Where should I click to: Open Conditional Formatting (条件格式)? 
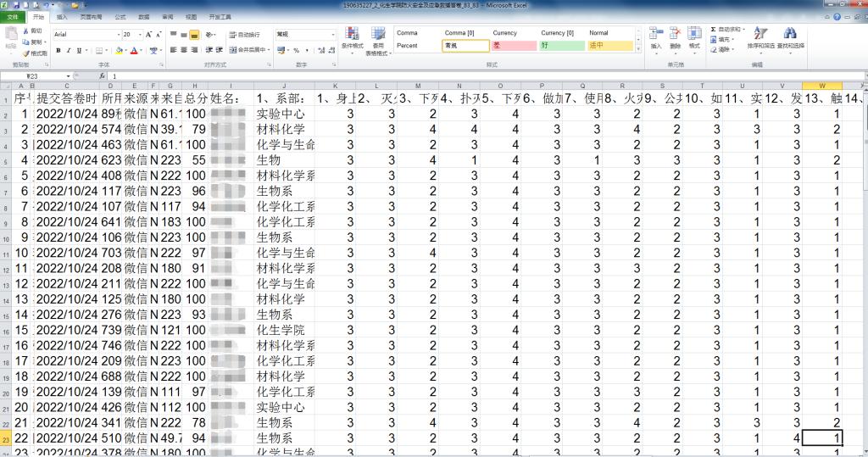[x=353, y=39]
